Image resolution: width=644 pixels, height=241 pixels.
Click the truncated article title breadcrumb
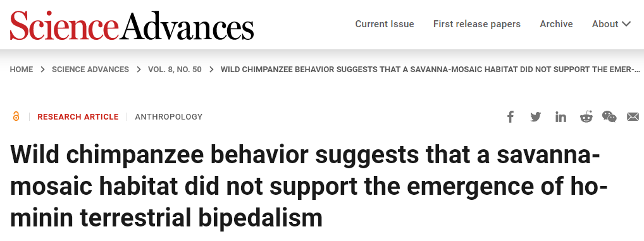(x=430, y=70)
